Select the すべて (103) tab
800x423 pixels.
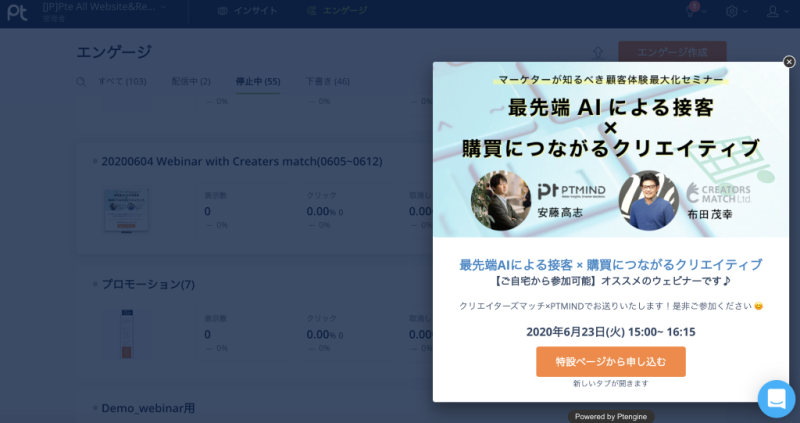click(x=122, y=82)
